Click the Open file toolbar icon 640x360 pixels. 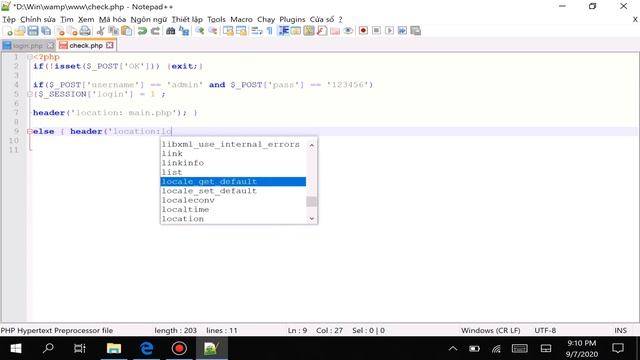(20, 31)
